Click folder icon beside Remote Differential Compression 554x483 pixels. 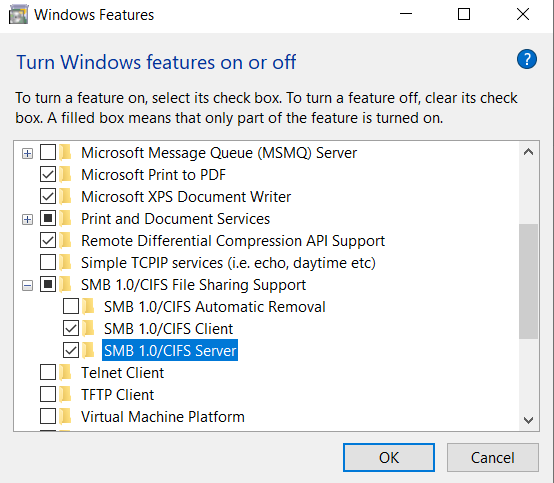click(x=66, y=241)
